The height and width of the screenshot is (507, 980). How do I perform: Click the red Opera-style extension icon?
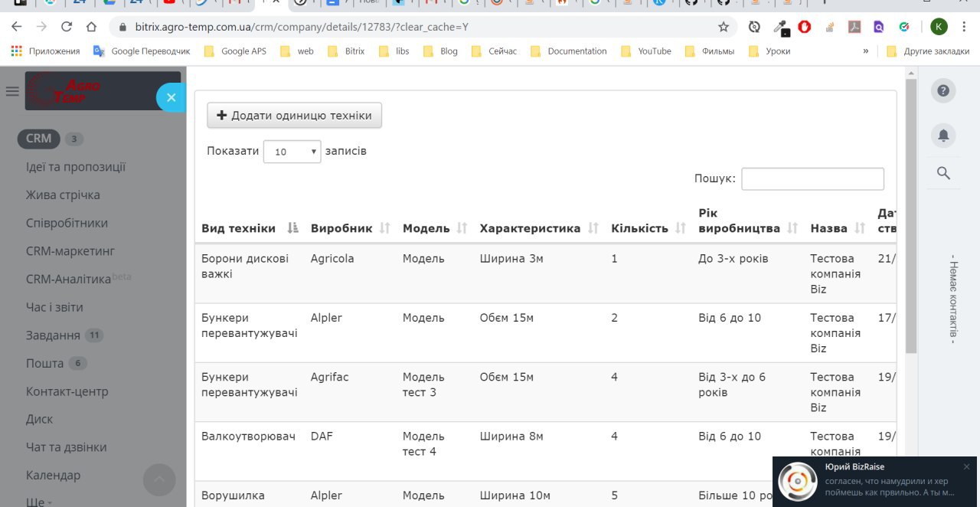(805, 27)
